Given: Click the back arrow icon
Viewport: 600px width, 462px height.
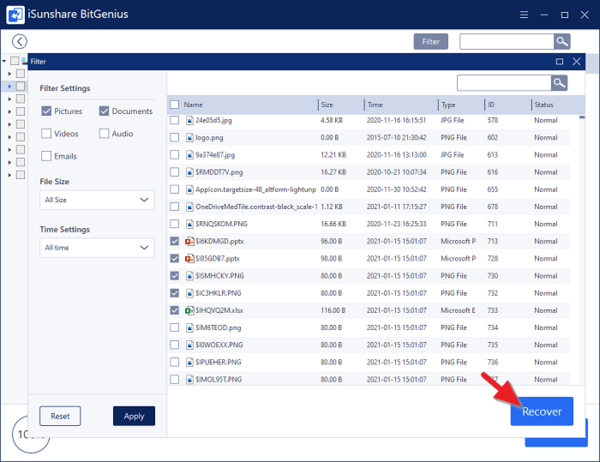Looking at the screenshot, I should click(20, 41).
